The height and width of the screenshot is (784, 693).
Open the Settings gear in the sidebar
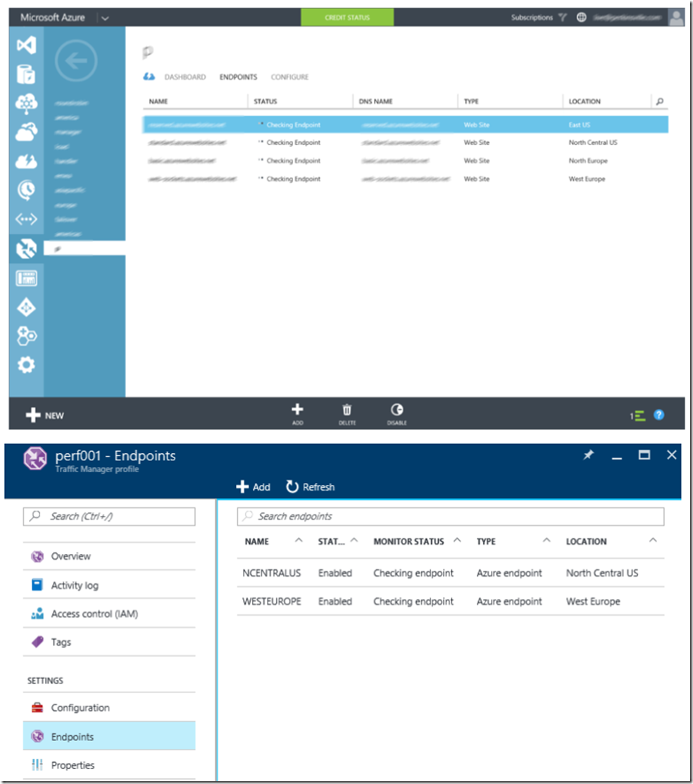[x=26, y=365]
